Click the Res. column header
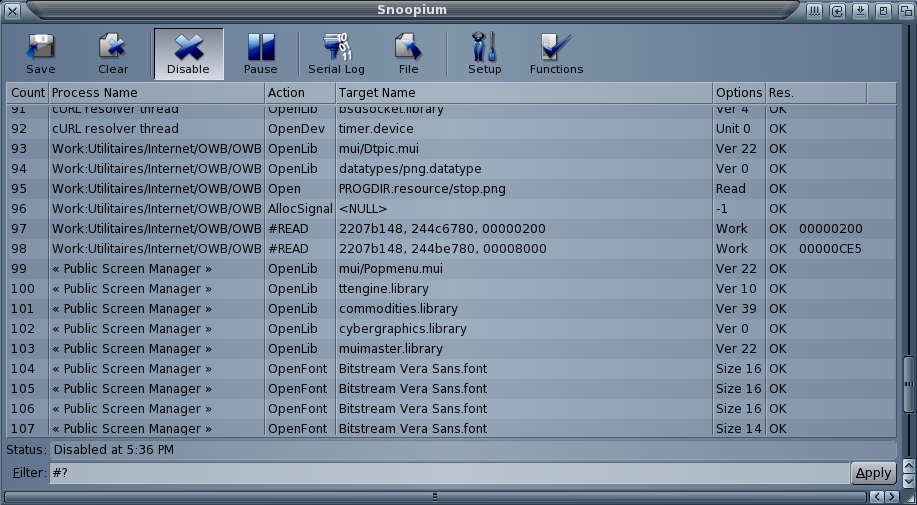 pos(816,93)
